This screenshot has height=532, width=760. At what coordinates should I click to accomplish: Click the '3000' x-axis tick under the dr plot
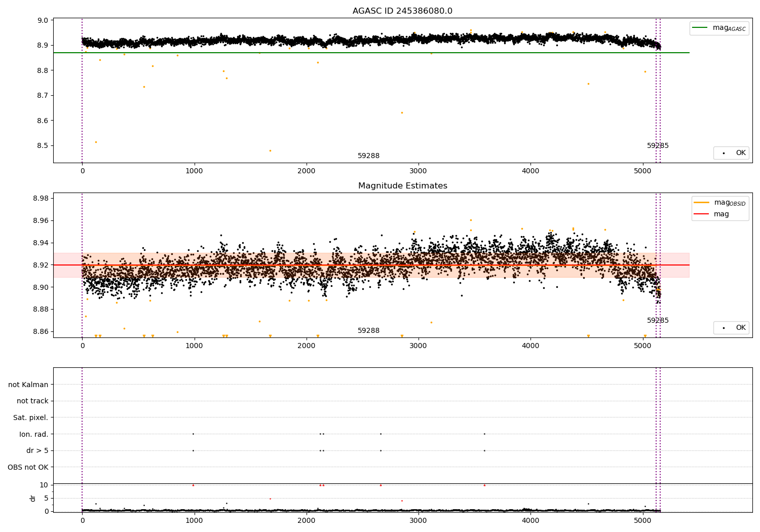tap(419, 520)
